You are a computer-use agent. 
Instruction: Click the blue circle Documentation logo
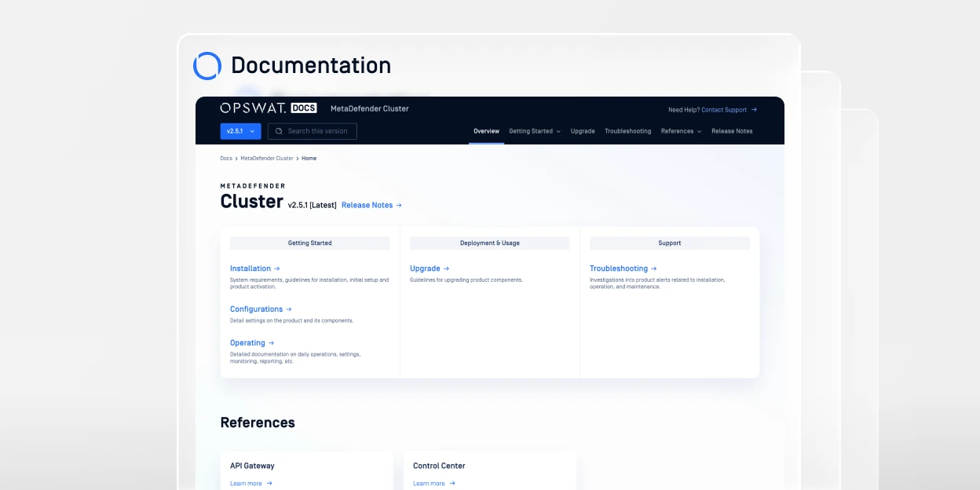point(207,66)
